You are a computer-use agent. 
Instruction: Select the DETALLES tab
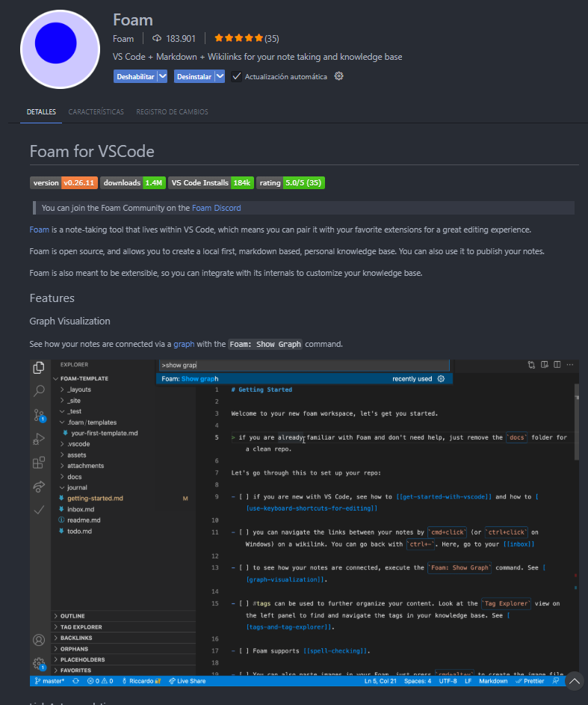(x=41, y=111)
